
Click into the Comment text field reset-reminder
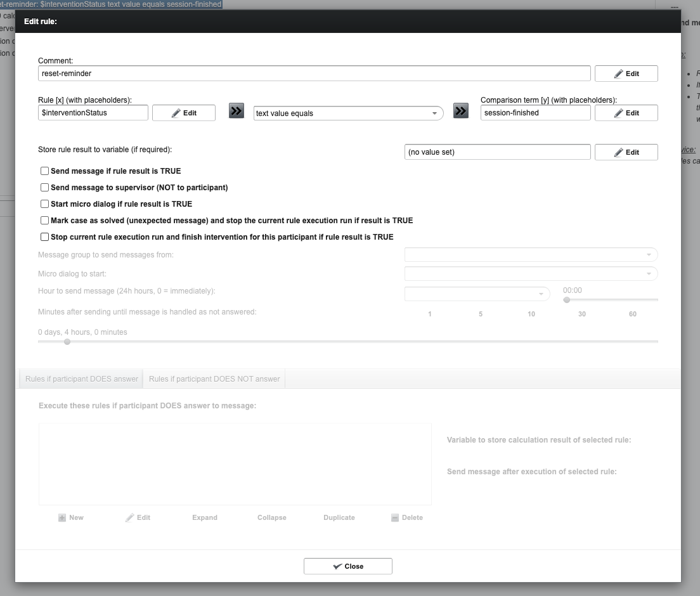coord(314,74)
